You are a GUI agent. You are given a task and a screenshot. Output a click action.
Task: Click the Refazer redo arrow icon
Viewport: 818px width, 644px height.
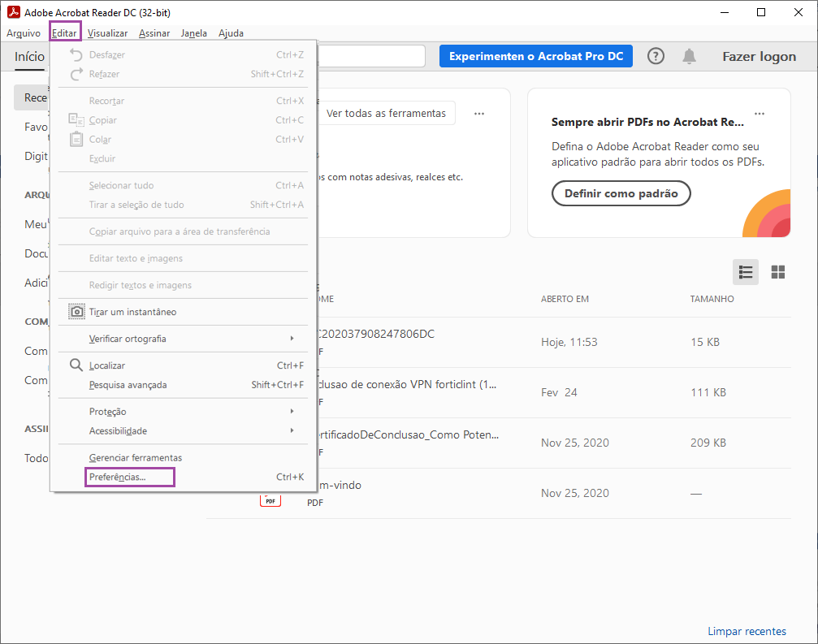[76, 74]
